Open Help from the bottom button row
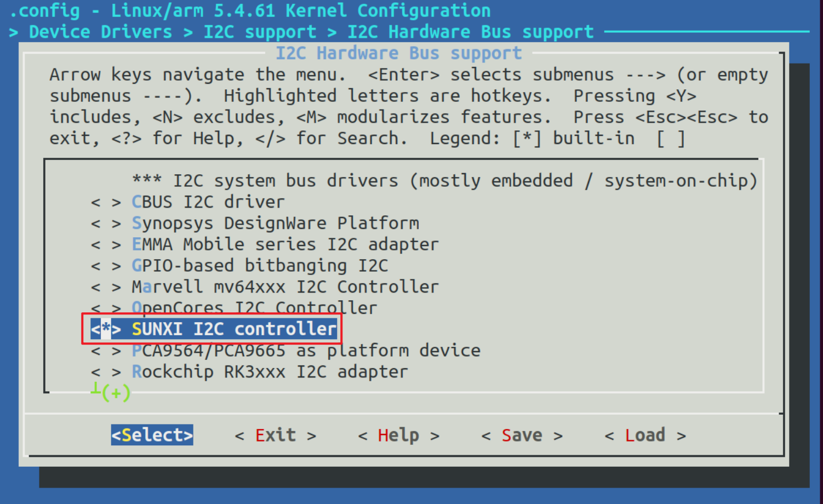Image resolution: width=823 pixels, height=504 pixels. point(398,436)
